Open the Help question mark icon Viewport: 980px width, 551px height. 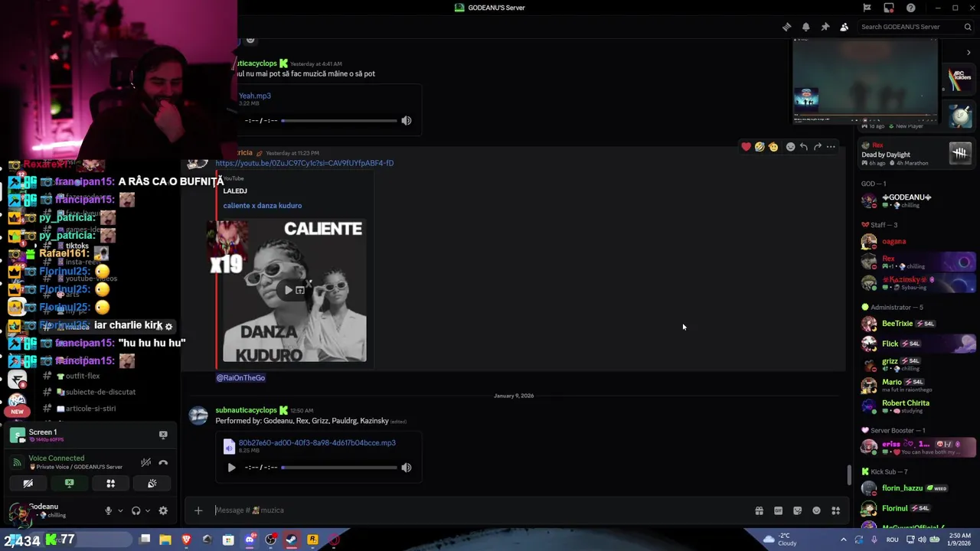pyautogui.click(x=910, y=8)
